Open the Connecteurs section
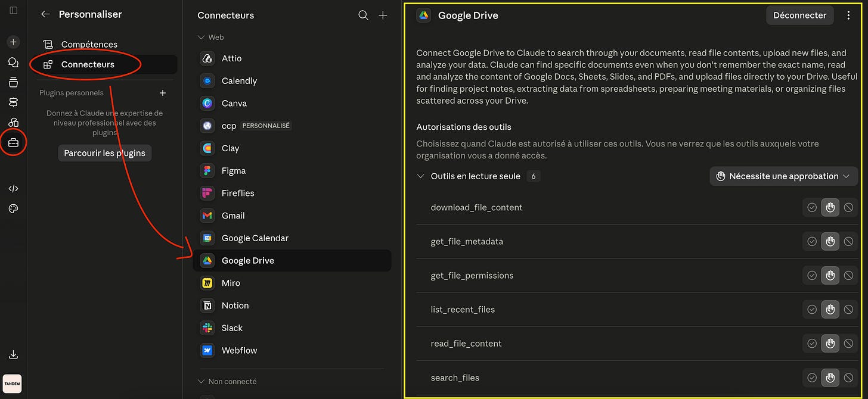868x399 pixels. click(x=105, y=64)
